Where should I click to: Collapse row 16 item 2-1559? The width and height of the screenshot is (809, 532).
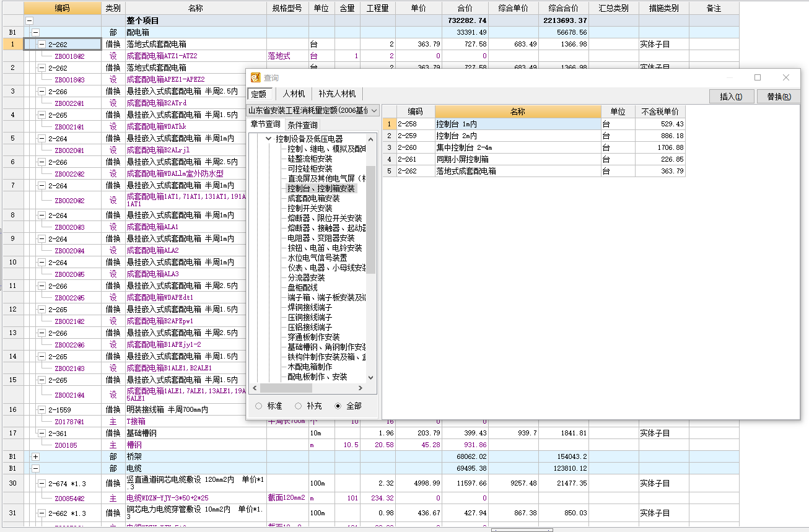[x=42, y=410]
